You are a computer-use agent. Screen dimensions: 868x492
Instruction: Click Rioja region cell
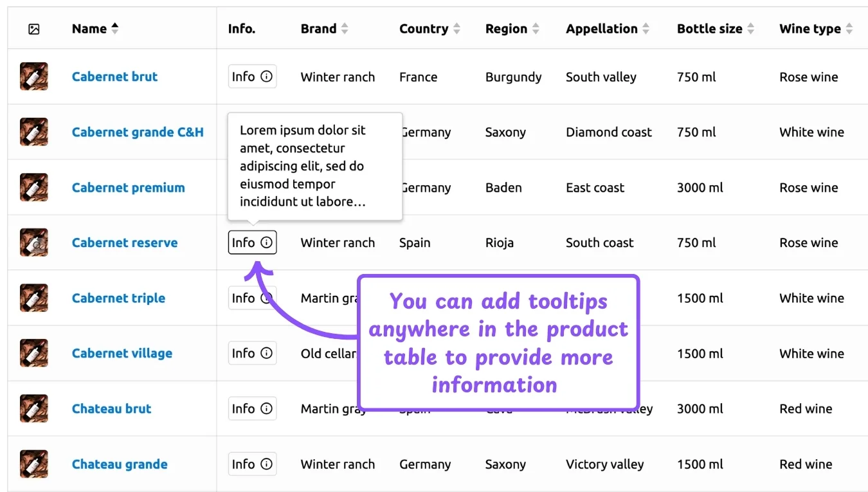click(x=499, y=243)
